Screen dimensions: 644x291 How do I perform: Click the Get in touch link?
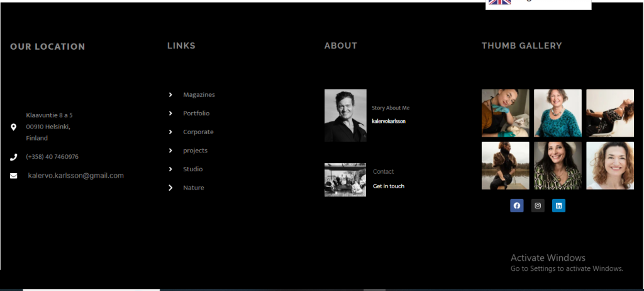pos(389,186)
